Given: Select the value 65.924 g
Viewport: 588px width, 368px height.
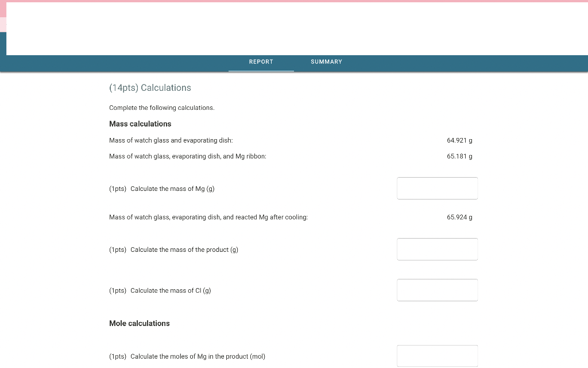Looking at the screenshot, I should (x=459, y=217).
